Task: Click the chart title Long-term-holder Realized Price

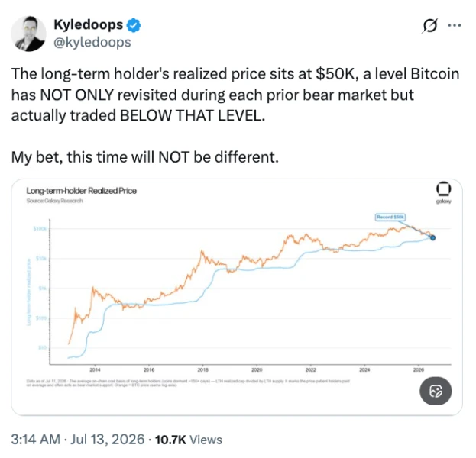Action: [81, 191]
